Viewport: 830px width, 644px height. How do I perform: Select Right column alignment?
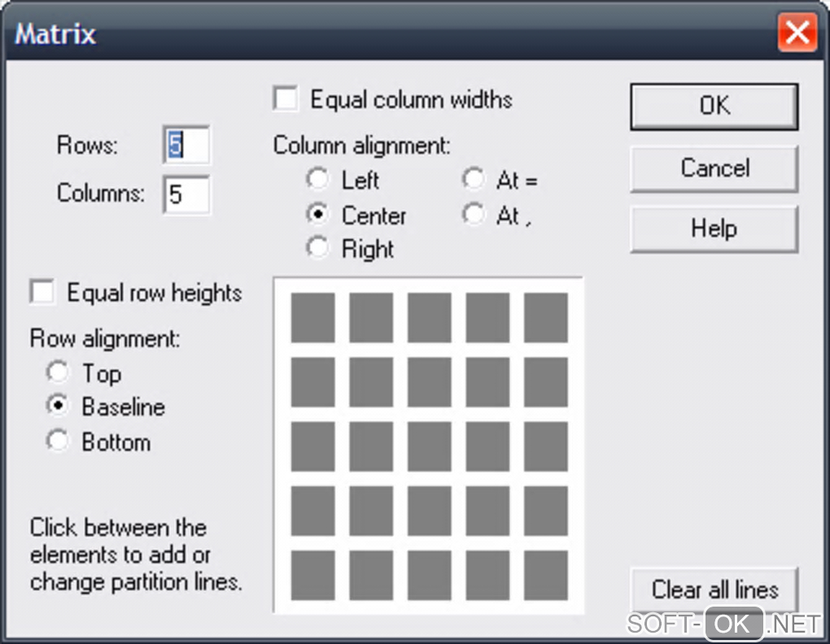[317, 247]
